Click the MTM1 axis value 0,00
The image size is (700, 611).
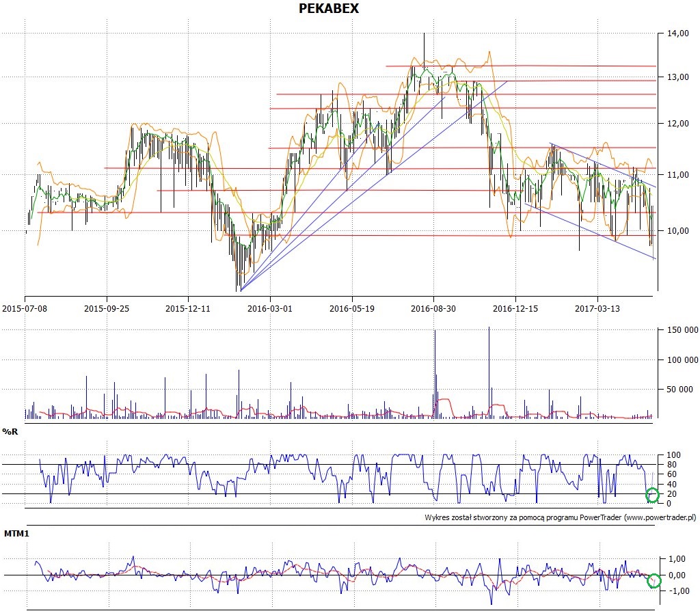677,575
